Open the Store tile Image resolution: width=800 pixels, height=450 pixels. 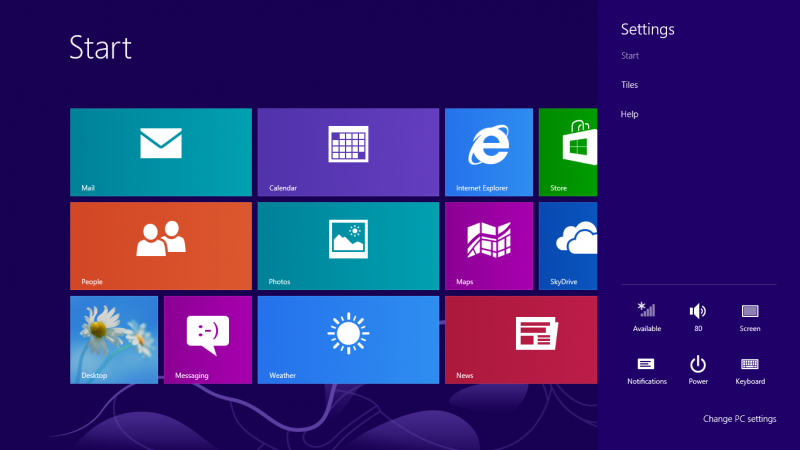[568, 152]
